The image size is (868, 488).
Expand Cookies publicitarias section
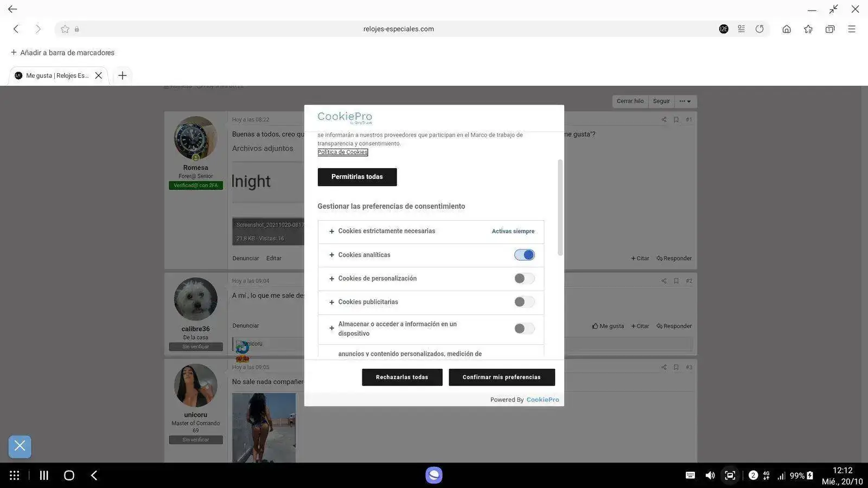coord(331,302)
